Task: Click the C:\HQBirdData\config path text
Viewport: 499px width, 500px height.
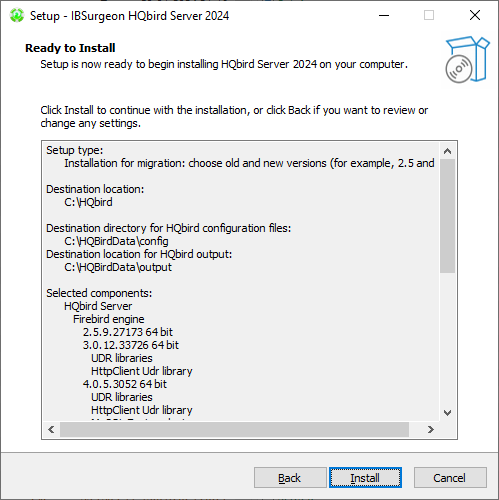Action: [x=116, y=241]
